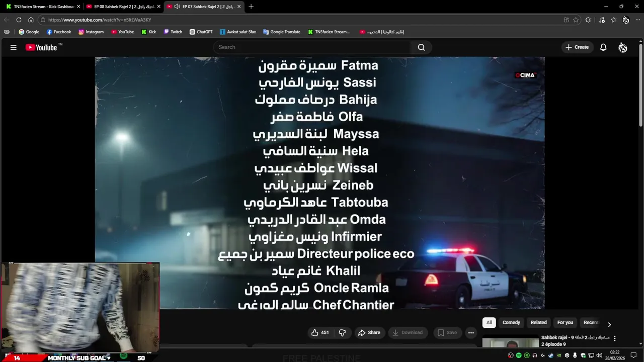This screenshot has height=362, width=644.
Task: Open Twitch bookmark
Action: (x=173, y=32)
